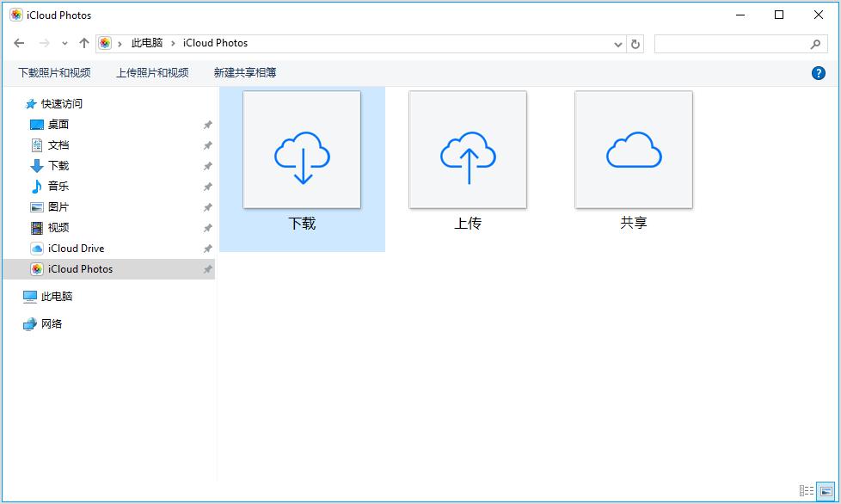The width and height of the screenshot is (841, 504).
Task: Click 上传照片和视频 in the toolbar
Action: pyautogui.click(x=150, y=72)
